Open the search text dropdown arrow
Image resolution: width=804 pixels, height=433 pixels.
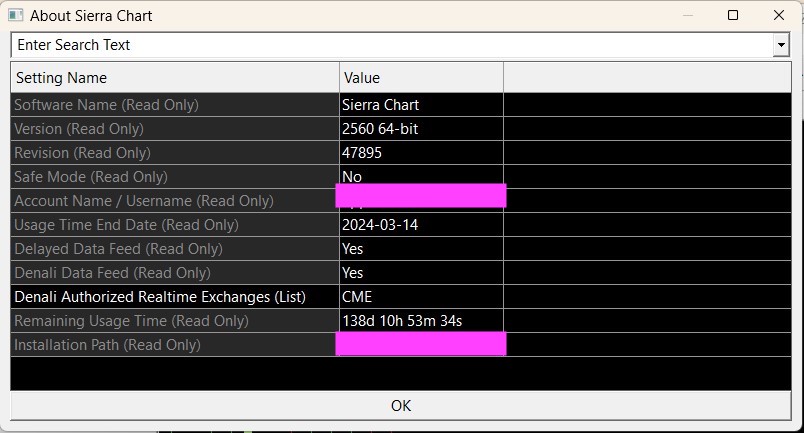click(x=781, y=45)
